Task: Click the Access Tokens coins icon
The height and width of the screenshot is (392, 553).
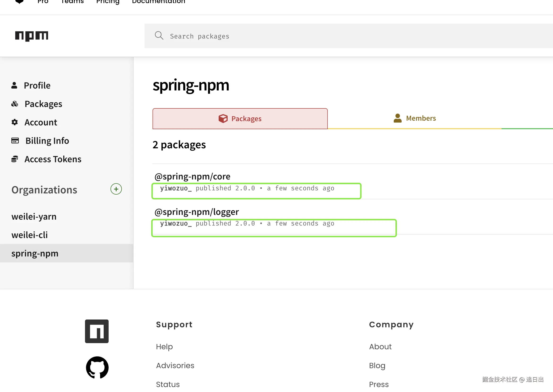Action: 15,159
